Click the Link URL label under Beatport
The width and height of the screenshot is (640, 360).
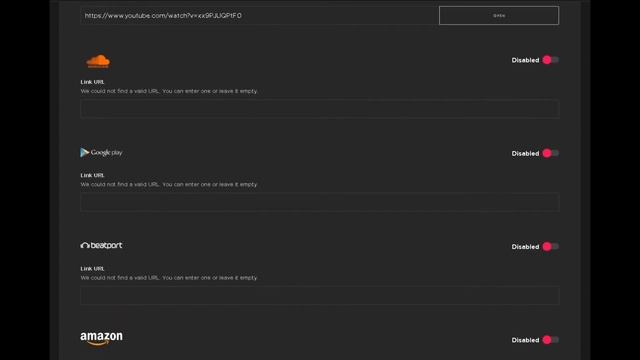[92, 269]
